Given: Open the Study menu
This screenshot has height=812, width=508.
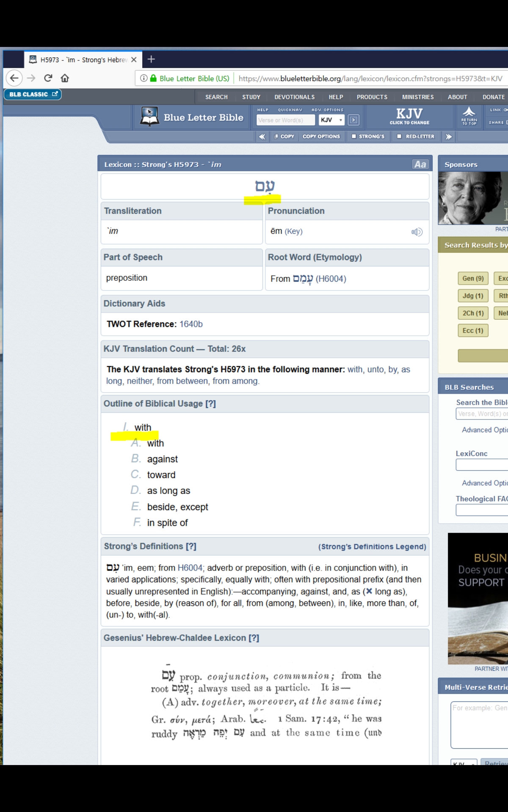Looking at the screenshot, I should [251, 97].
